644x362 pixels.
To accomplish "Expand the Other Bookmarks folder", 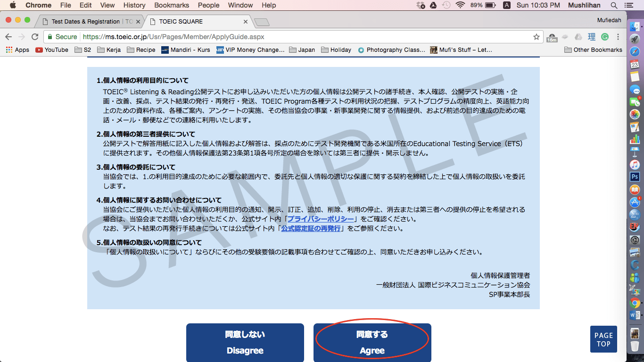I will pos(593,50).
